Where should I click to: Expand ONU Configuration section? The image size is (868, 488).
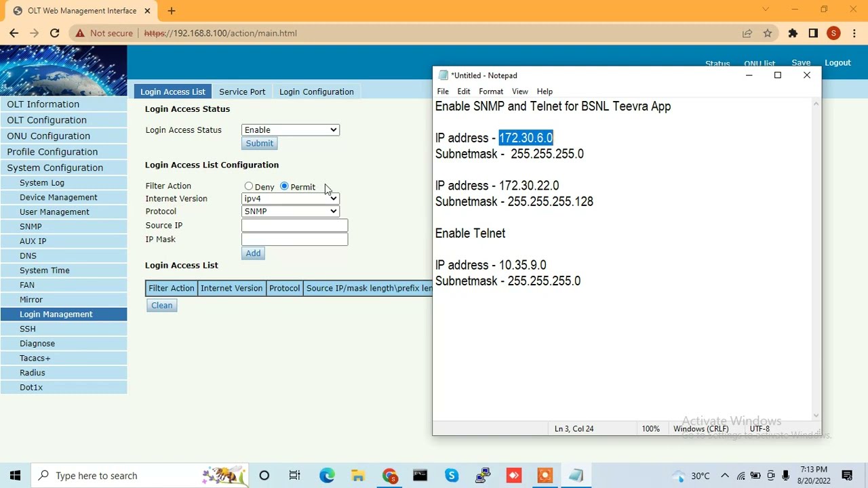[63, 136]
